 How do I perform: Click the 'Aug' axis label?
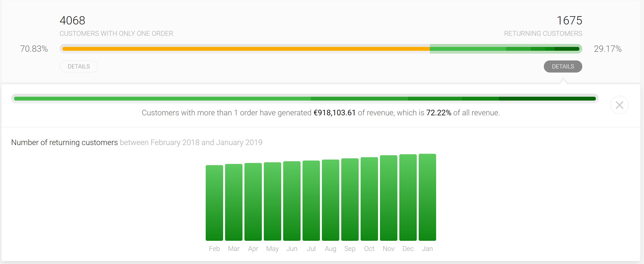coord(331,249)
